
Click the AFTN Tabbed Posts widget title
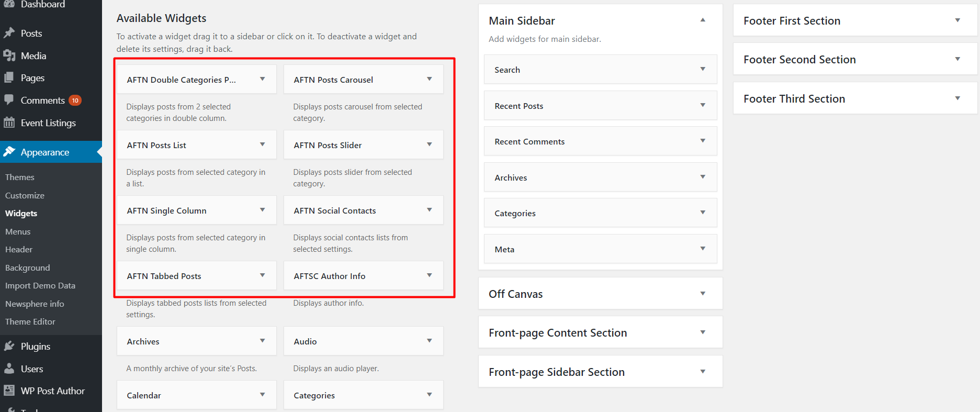164,276
